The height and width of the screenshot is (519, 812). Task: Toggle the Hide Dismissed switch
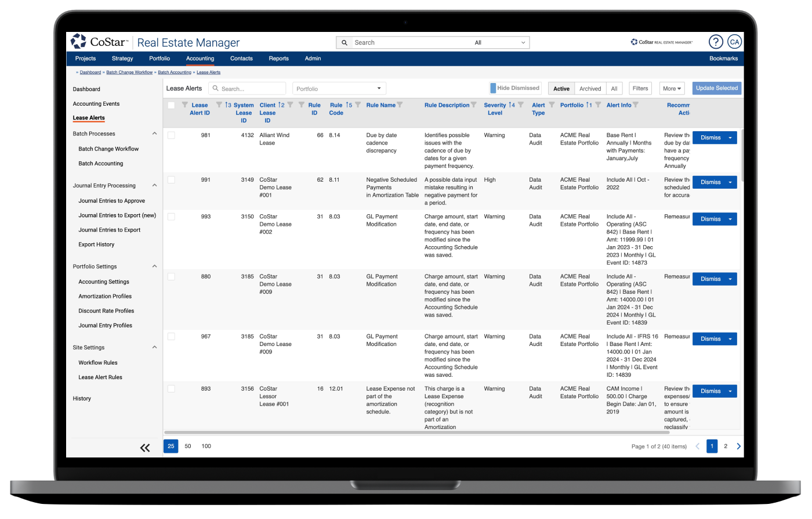[x=494, y=88]
